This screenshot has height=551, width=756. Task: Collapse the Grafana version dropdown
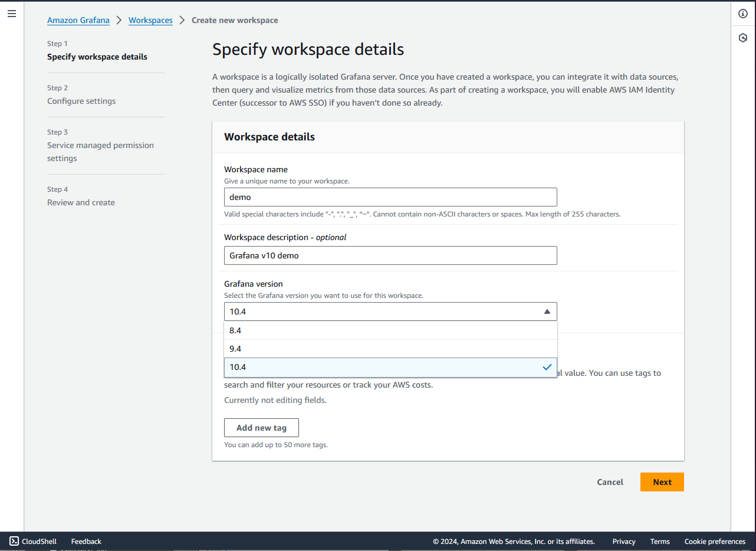(546, 311)
